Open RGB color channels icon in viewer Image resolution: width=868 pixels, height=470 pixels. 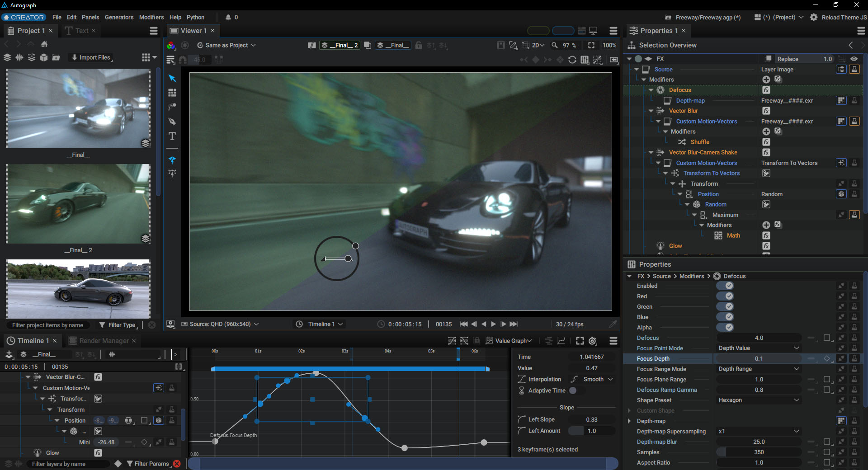pos(171,45)
